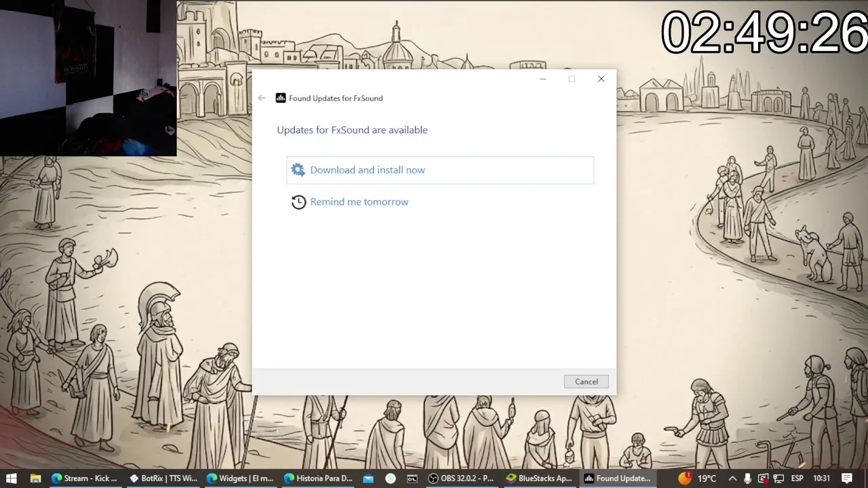Switch to Historia Para D... Edge window
The height and width of the screenshot is (488, 868).
click(x=318, y=479)
